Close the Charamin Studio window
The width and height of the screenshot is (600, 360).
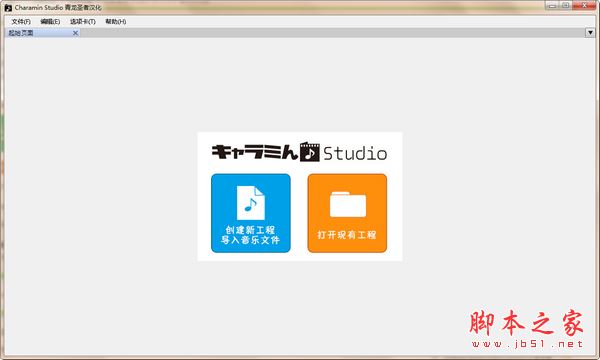click(584, 5)
